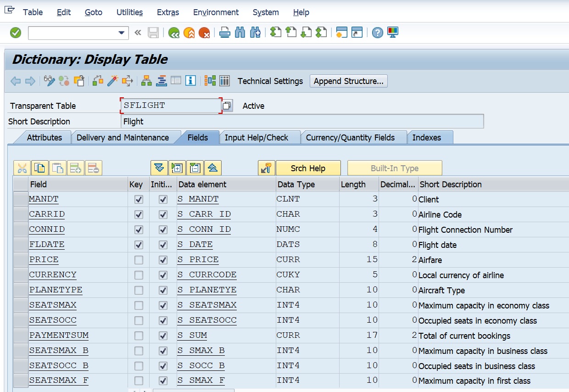Click the orange Exit icon

point(189,33)
